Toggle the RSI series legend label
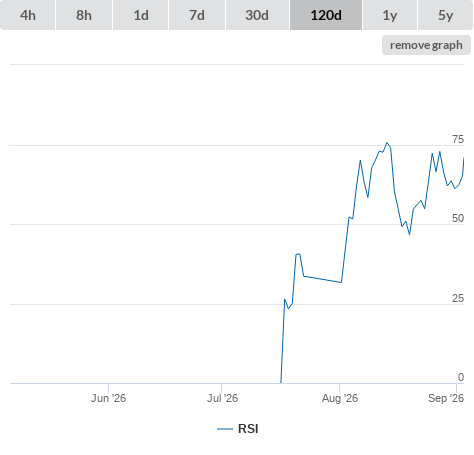 [x=248, y=429]
